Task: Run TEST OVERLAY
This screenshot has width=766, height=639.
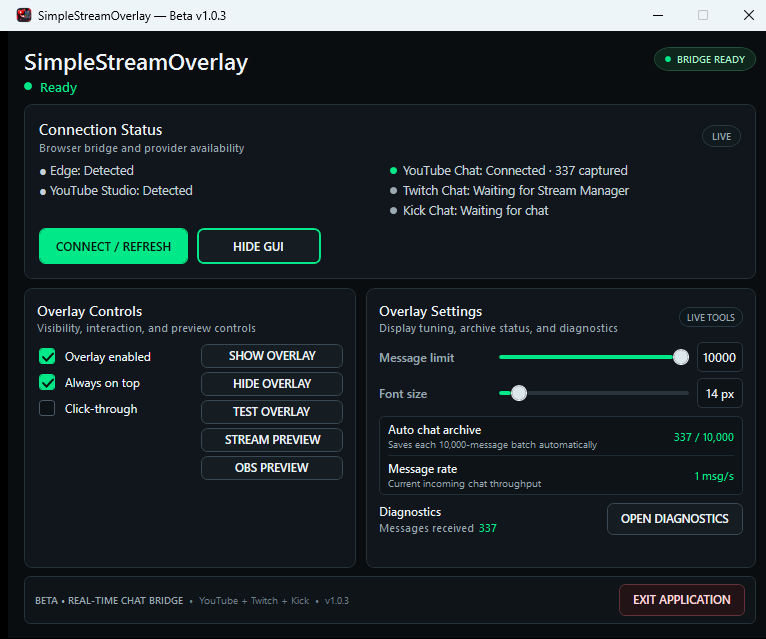Action: (x=272, y=412)
